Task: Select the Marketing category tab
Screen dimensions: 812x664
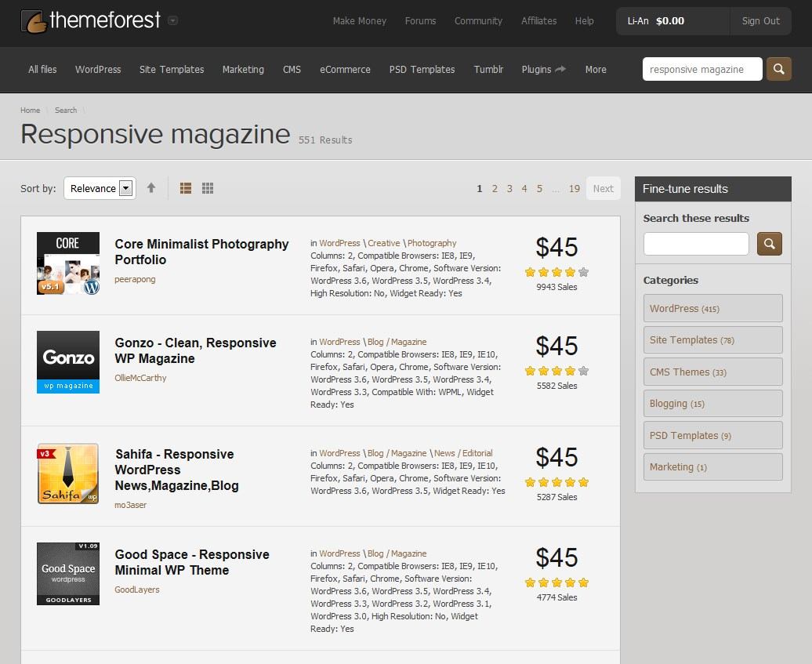Action: 243,70
